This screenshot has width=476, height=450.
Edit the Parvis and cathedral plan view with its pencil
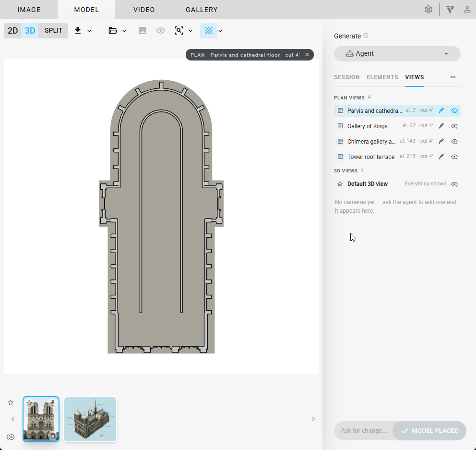coord(441,110)
